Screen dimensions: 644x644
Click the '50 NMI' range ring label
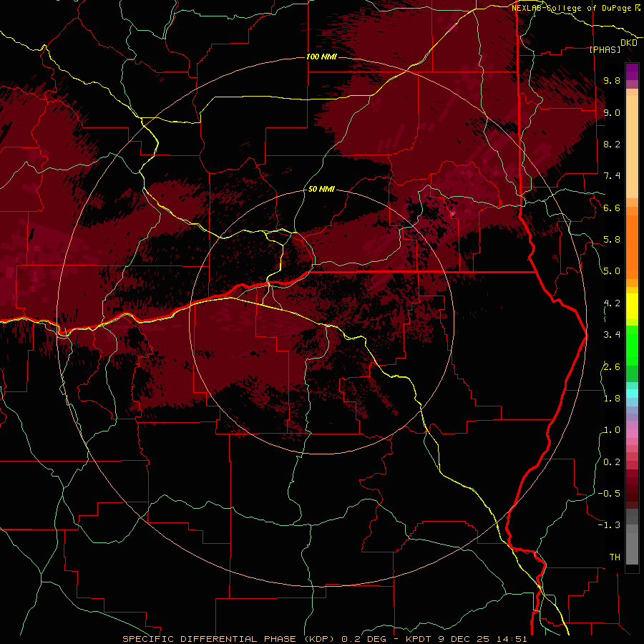(x=321, y=189)
